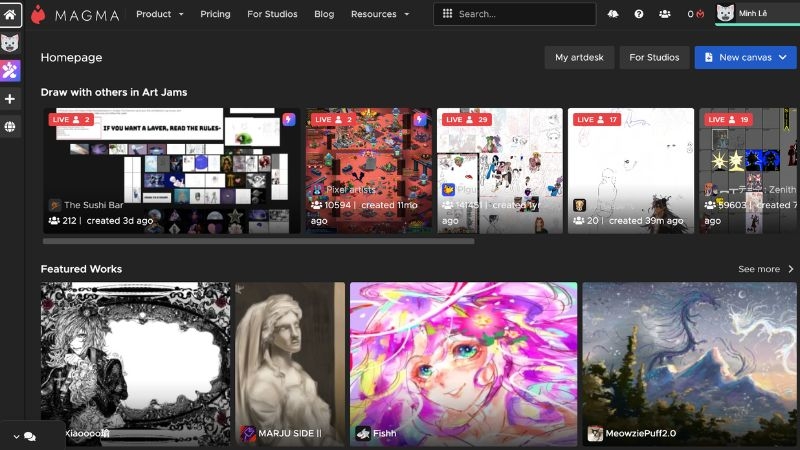Click the grid icon in search bar

click(x=447, y=14)
